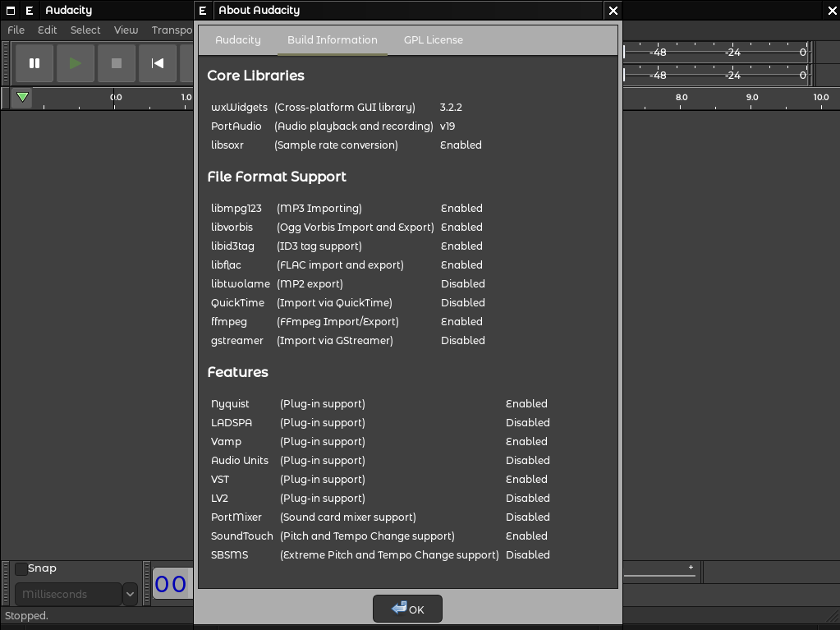840x630 pixels.
Task: Click "(Ogg Vorbis Import and Export)" description
Action: point(356,228)
